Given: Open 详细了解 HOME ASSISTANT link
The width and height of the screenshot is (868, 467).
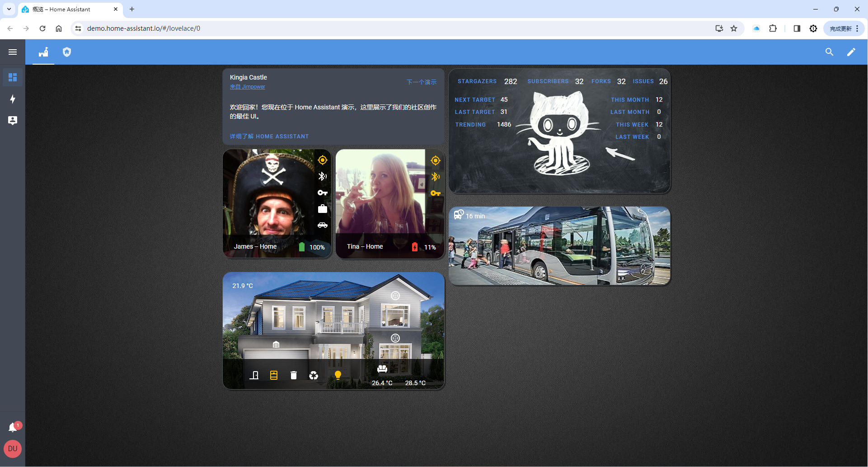Looking at the screenshot, I should click(x=269, y=137).
